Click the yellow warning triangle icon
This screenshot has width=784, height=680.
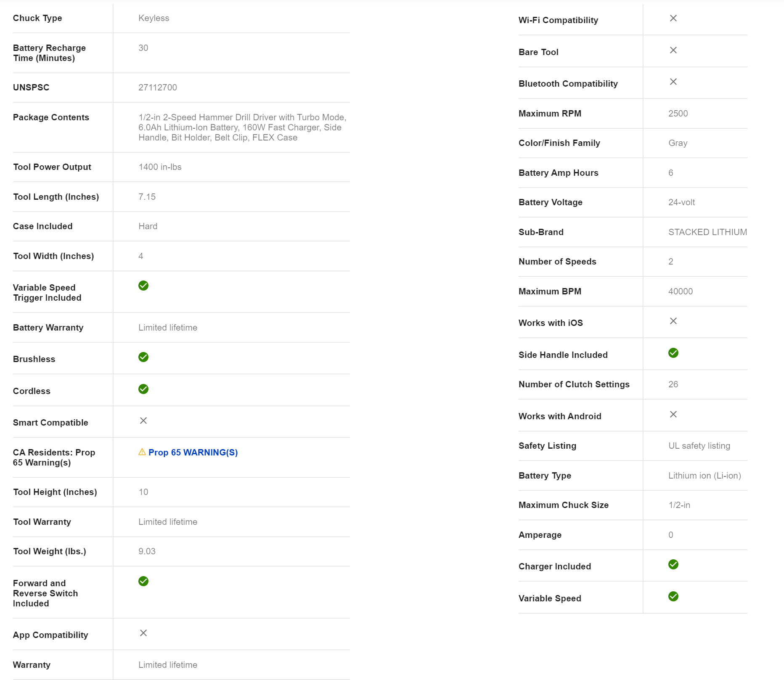tap(142, 452)
